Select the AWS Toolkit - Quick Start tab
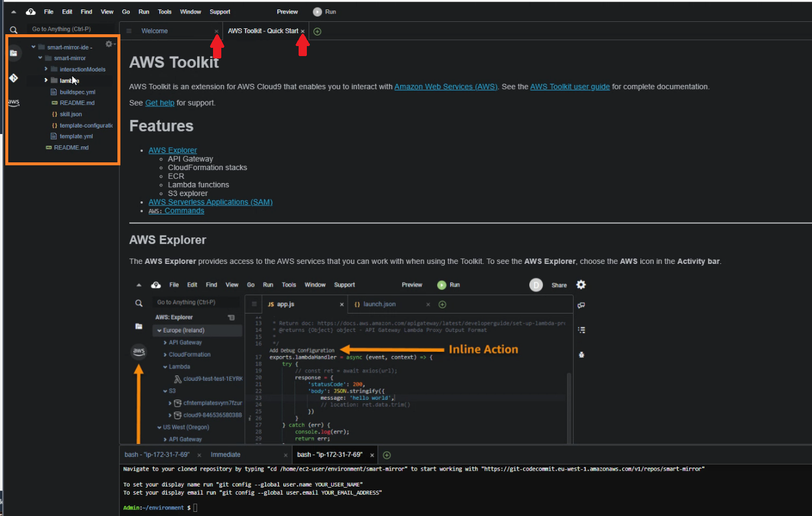 [263, 31]
